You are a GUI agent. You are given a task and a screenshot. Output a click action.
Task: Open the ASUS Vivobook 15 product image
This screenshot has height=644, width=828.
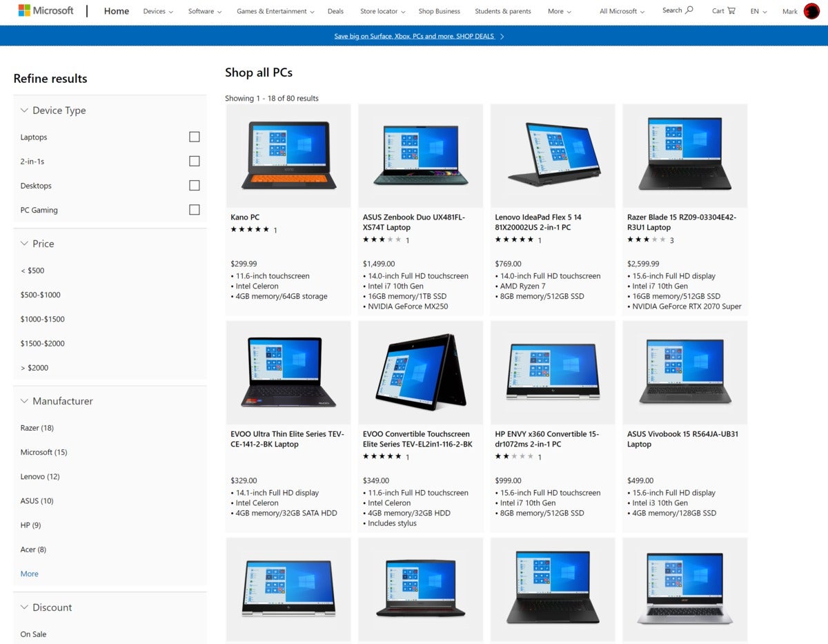[685, 373]
